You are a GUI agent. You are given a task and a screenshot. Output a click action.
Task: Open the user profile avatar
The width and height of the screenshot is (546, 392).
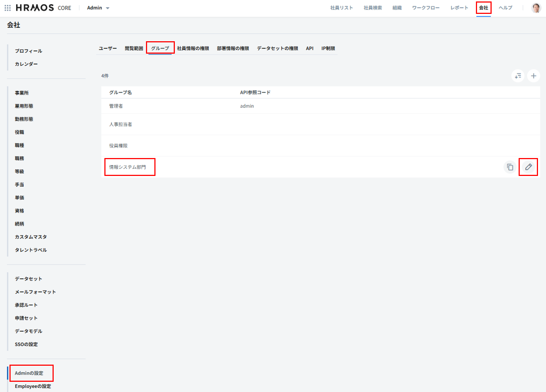(536, 8)
